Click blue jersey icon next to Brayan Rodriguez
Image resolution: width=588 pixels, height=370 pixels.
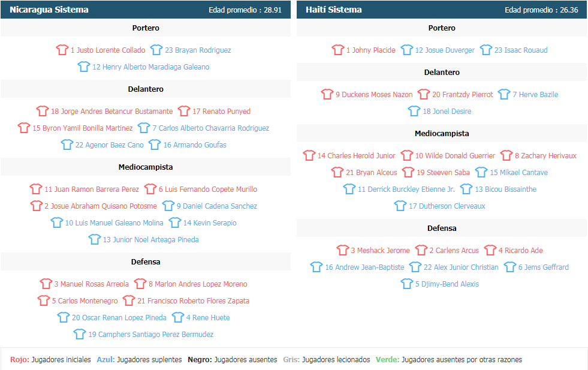click(156, 50)
